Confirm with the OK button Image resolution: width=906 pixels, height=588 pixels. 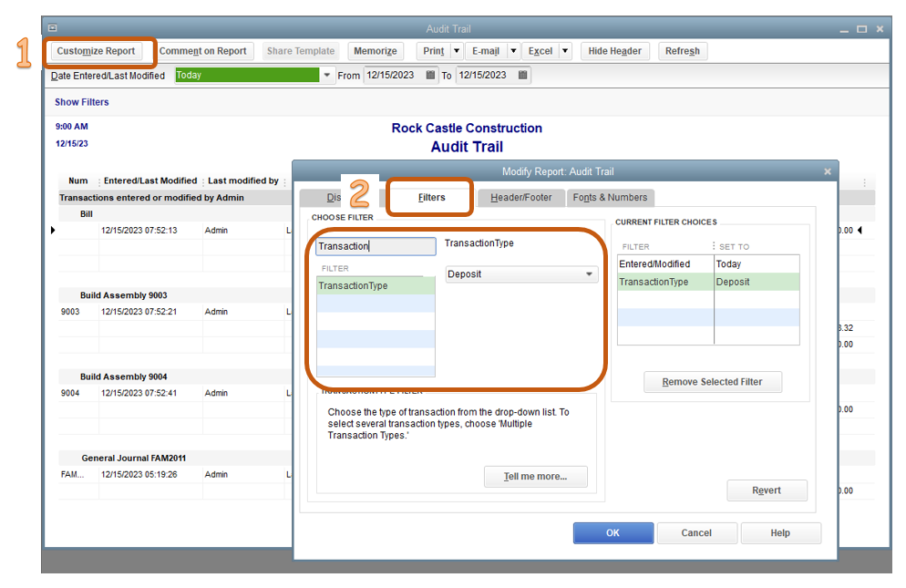tap(613, 533)
